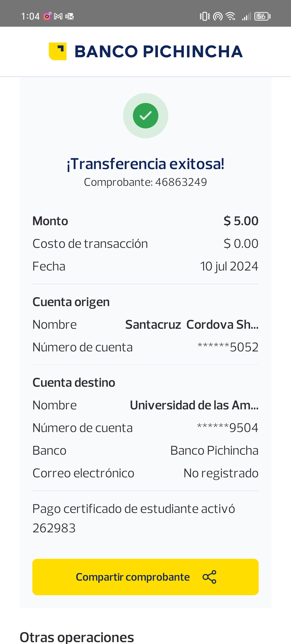Tap the Otras operaciones section heading

pos(77,637)
